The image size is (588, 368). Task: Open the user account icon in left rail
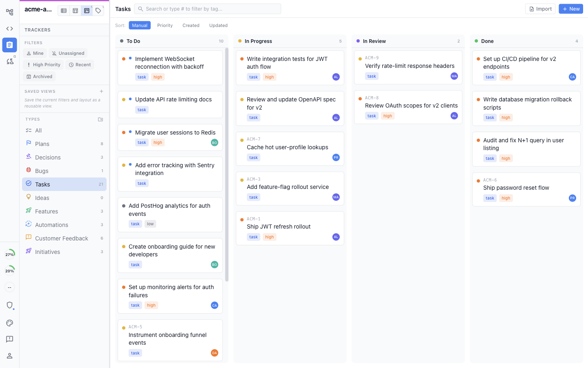(x=9, y=356)
